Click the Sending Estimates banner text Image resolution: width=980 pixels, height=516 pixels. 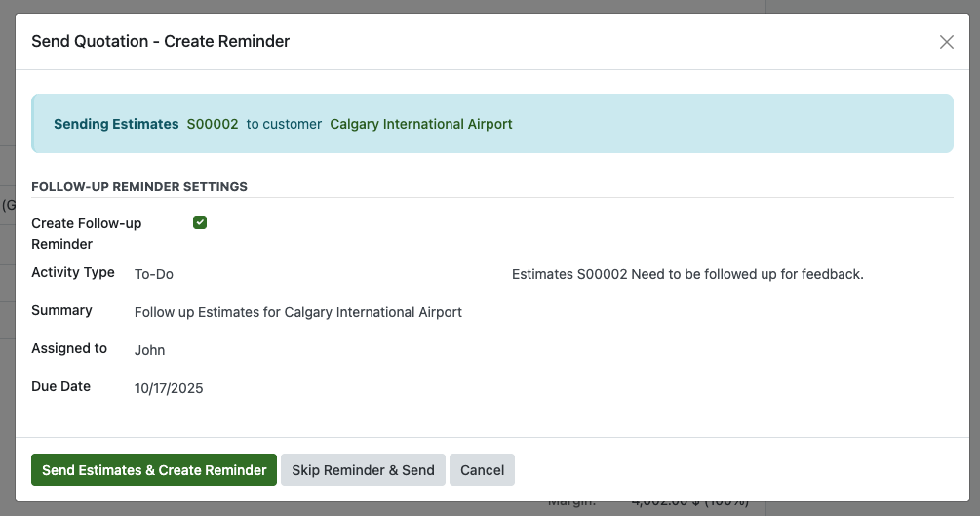pos(116,124)
